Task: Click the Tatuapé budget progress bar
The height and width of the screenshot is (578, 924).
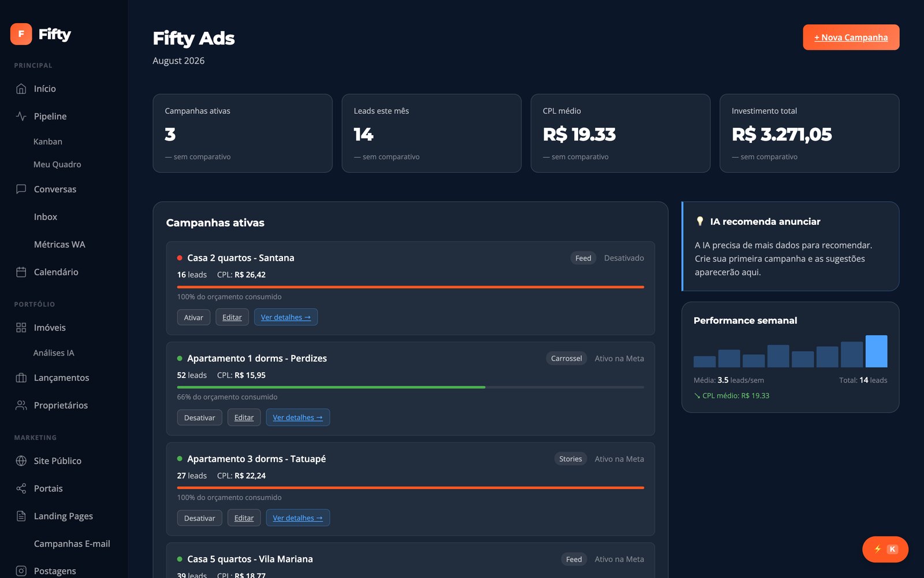Action: [411, 488]
